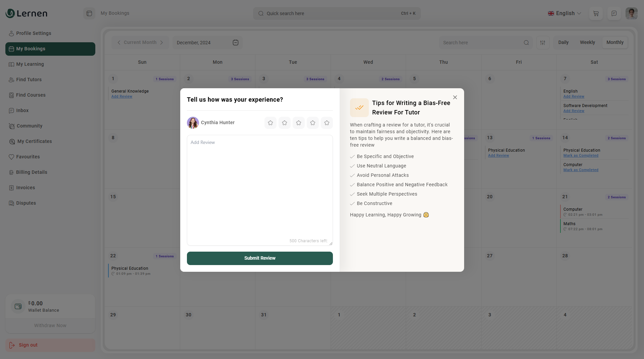Click in the Add Review text area
Image resolution: width=644 pixels, height=359 pixels.
tap(259, 188)
